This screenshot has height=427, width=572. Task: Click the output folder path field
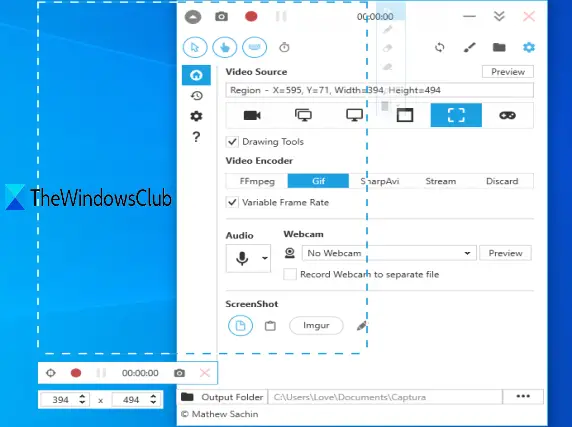pos(385,397)
